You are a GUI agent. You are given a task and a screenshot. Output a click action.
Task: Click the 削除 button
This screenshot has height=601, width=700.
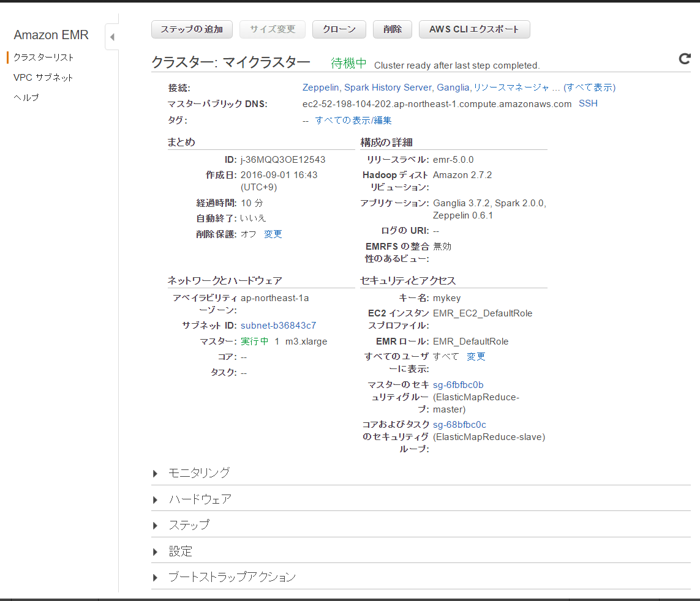(393, 29)
